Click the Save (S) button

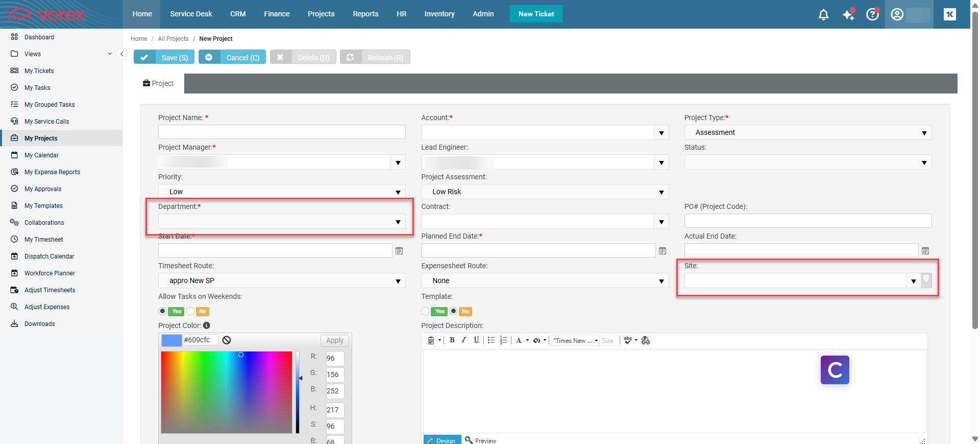pyautogui.click(x=164, y=57)
